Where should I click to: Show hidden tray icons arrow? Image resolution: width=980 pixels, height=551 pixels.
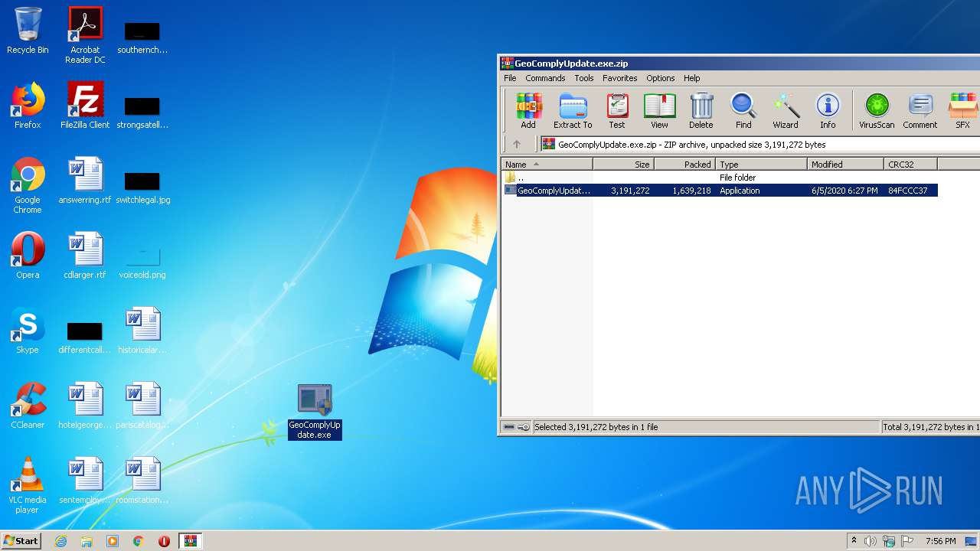click(x=854, y=541)
